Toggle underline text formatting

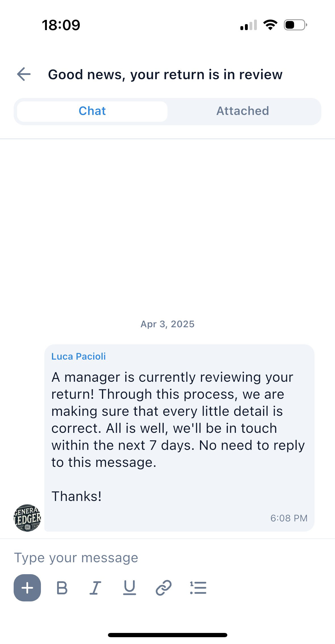[130, 588]
